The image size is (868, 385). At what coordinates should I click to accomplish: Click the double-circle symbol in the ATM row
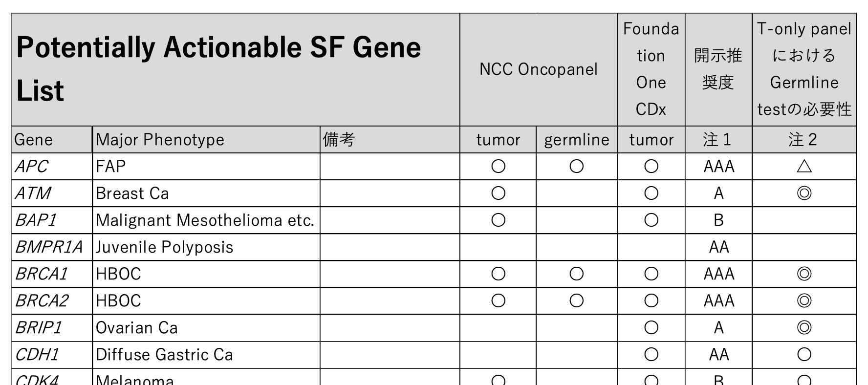click(804, 193)
